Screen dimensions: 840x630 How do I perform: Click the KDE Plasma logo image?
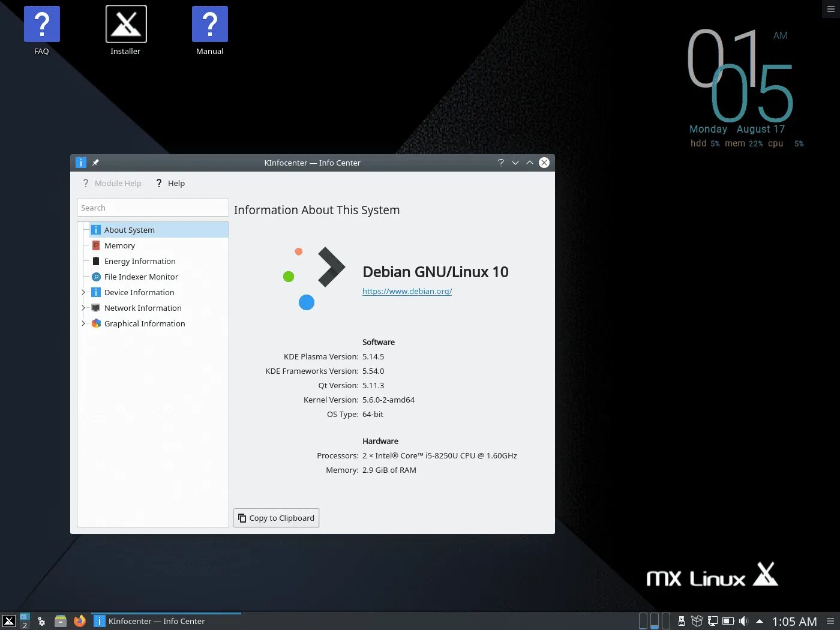click(x=314, y=278)
